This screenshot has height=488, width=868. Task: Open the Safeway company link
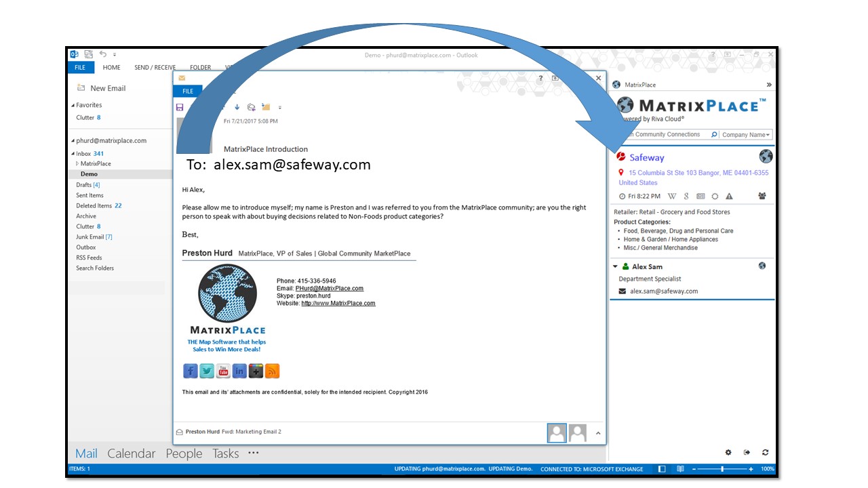646,157
